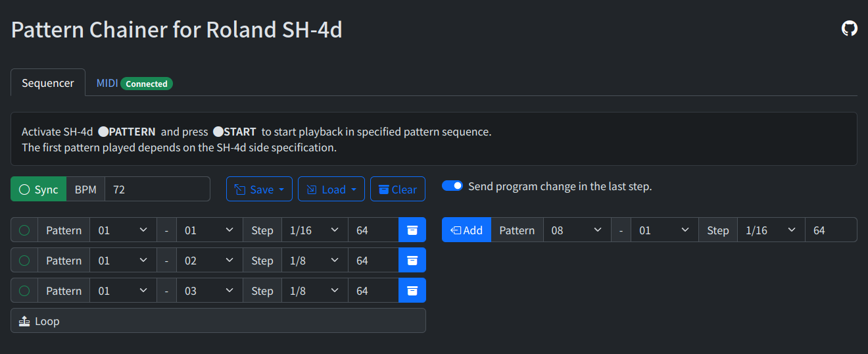The image size is (868, 354).
Task: Click the circle indicator of row 01-02
Action: (x=24, y=261)
